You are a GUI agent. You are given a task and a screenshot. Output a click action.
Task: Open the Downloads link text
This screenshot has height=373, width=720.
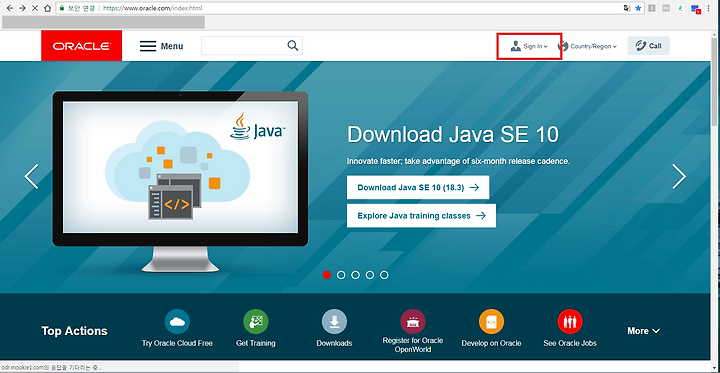click(x=334, y=343)
